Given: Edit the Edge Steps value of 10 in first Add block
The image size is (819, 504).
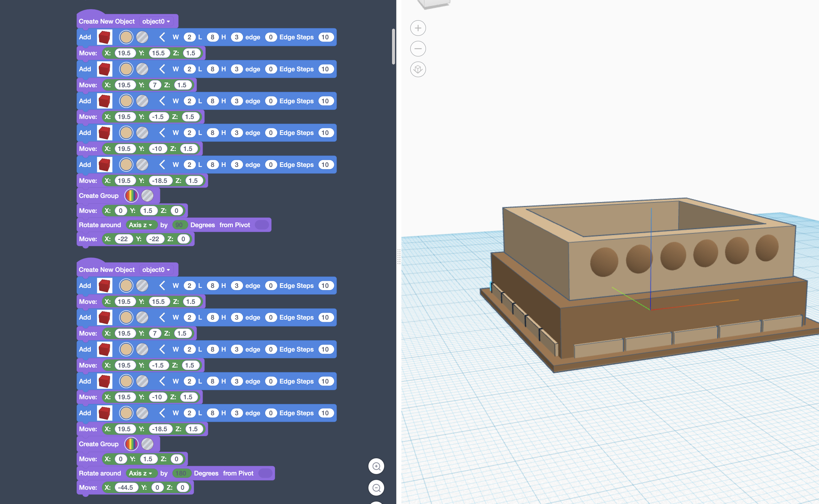Looking at the screenshot, I should (326, 37).
